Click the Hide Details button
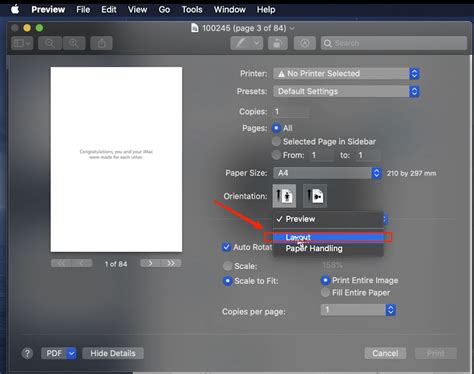This screenshot has width=474, height=374. coord(113,353)
